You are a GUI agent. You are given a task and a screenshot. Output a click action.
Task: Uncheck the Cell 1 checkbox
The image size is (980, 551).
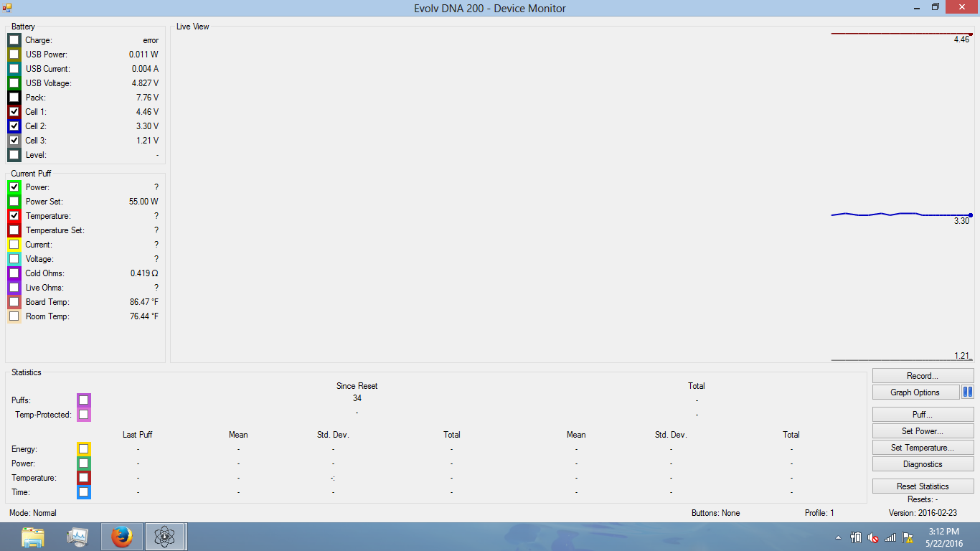click(x=14, y=112)
